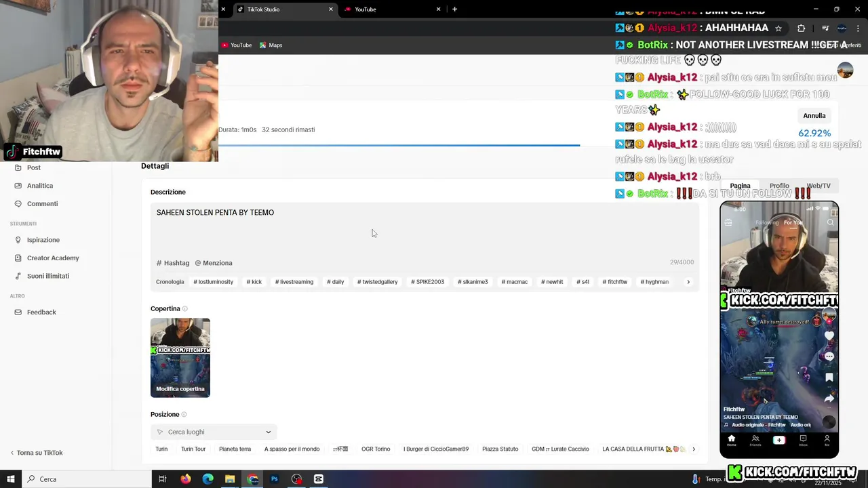Add the #slkanime3 hashtag chip
The image size is (868, 488).
[x=473, y=282]
